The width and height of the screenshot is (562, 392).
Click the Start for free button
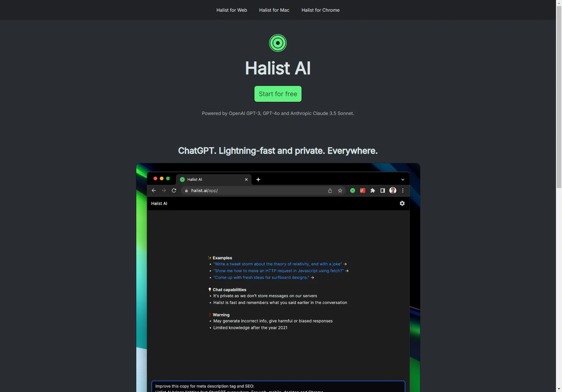278,94
